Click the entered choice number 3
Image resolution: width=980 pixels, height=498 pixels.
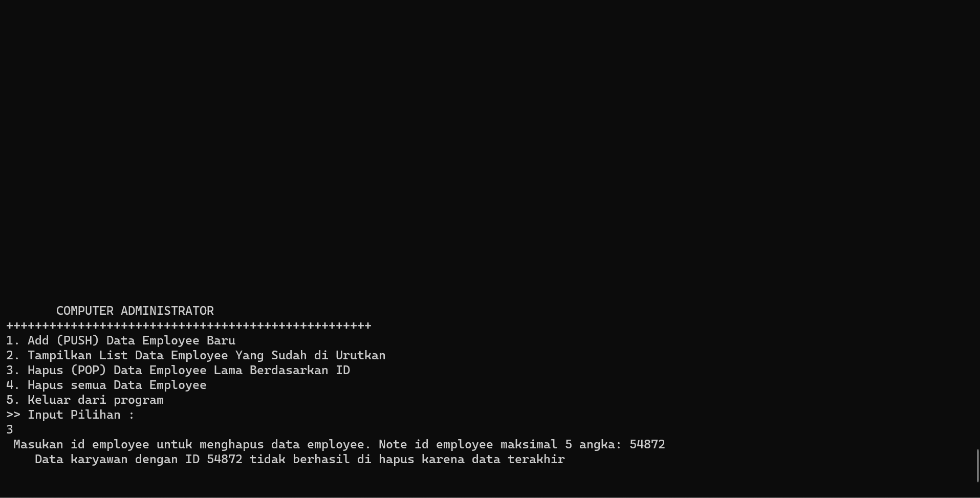10,429
